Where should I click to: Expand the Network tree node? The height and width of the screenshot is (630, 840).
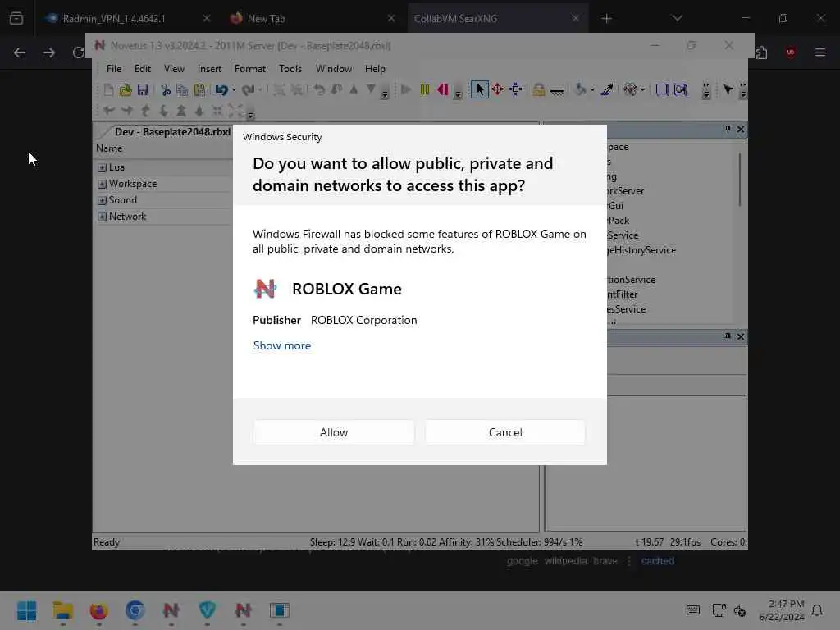tap(103, 217)
